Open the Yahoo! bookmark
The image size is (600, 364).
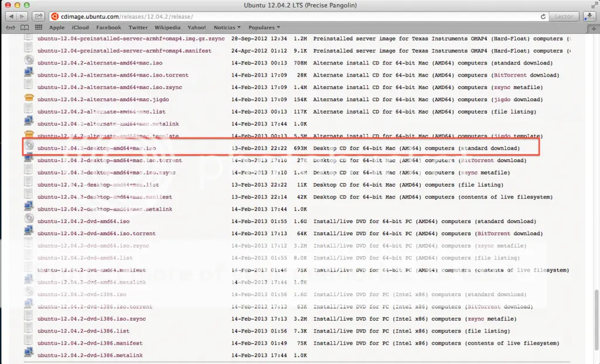[197, 28]
